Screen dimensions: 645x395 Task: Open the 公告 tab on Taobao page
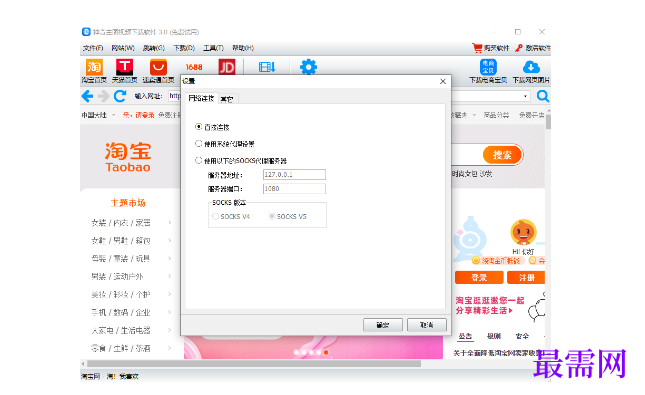click(465, 336)
